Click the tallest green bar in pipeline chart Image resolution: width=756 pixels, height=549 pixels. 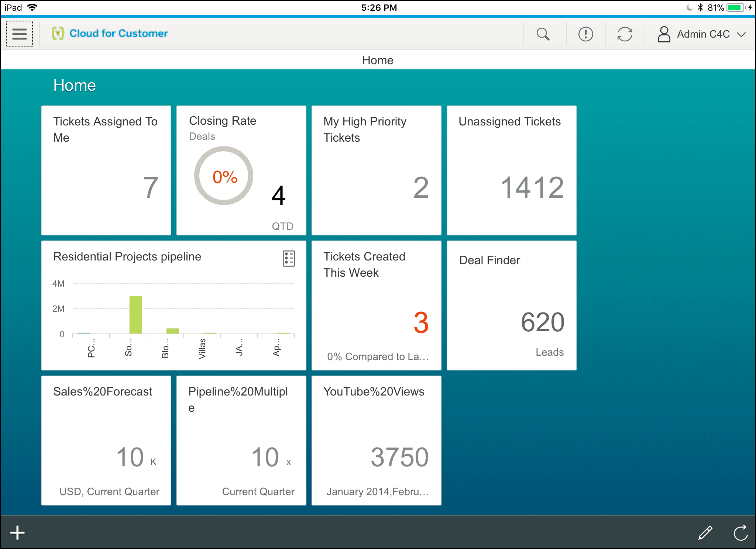pyautogui.click(x=135, y=314)
